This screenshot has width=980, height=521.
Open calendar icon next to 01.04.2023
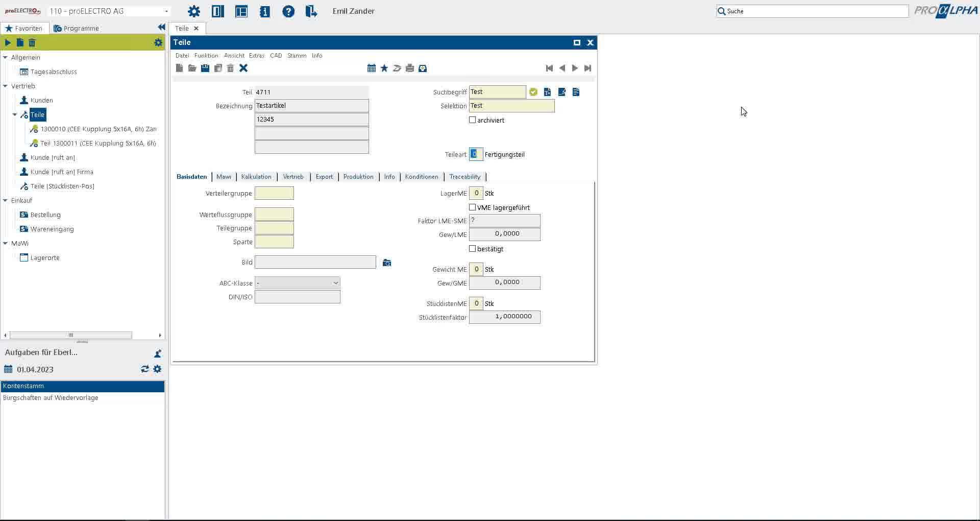[8, 369]
